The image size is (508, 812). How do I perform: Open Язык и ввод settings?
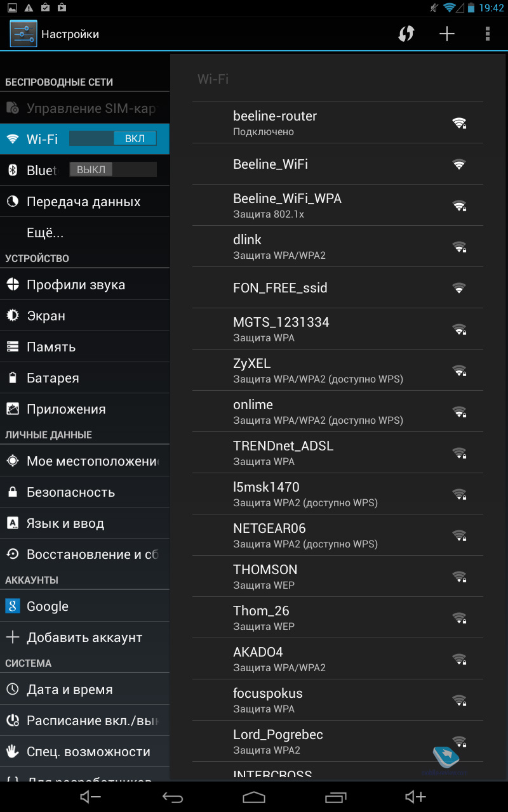[84, 523]
